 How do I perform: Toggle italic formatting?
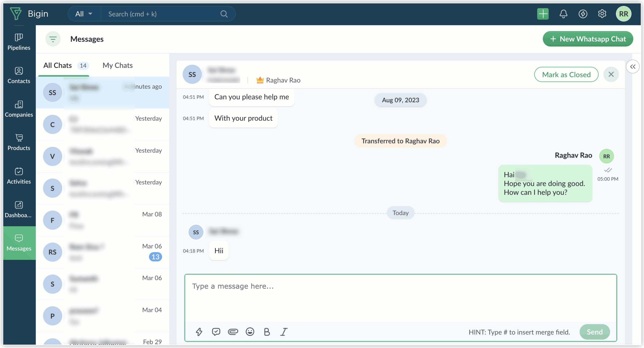tap(284, 332)
